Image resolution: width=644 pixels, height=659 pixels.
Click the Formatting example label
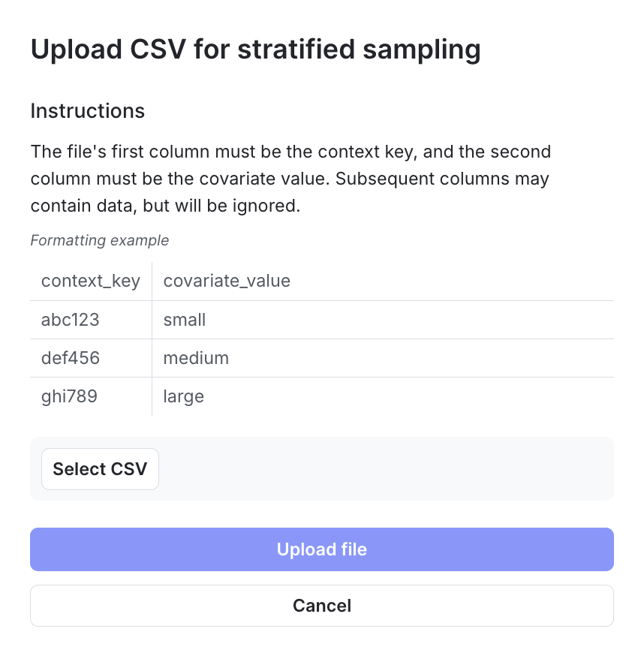[99, 240]
